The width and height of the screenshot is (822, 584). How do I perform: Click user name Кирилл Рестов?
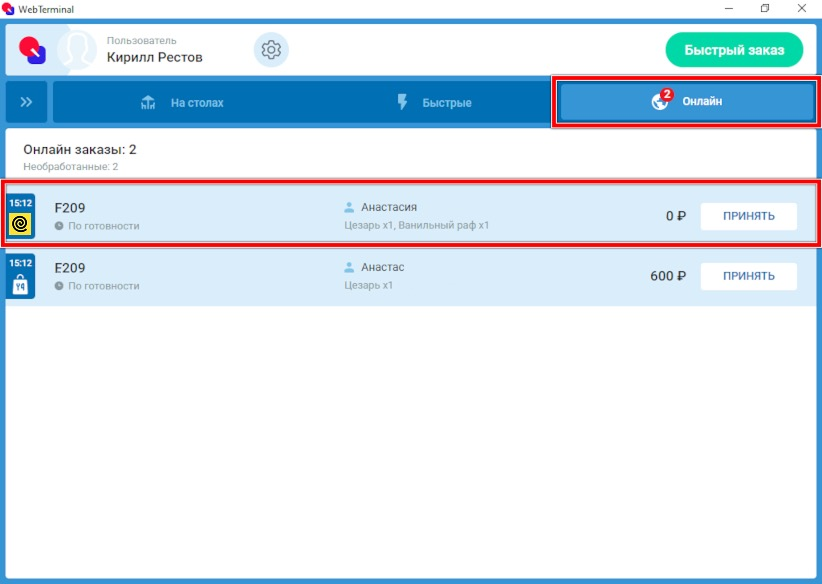(155, 57)
